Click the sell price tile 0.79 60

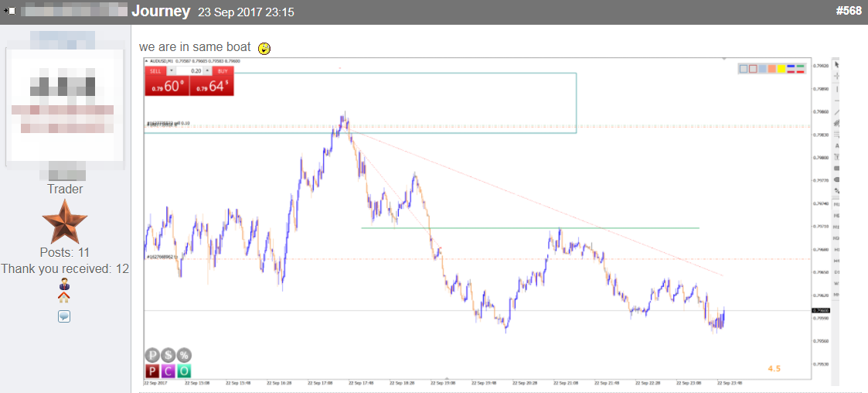tap(167, 85)
